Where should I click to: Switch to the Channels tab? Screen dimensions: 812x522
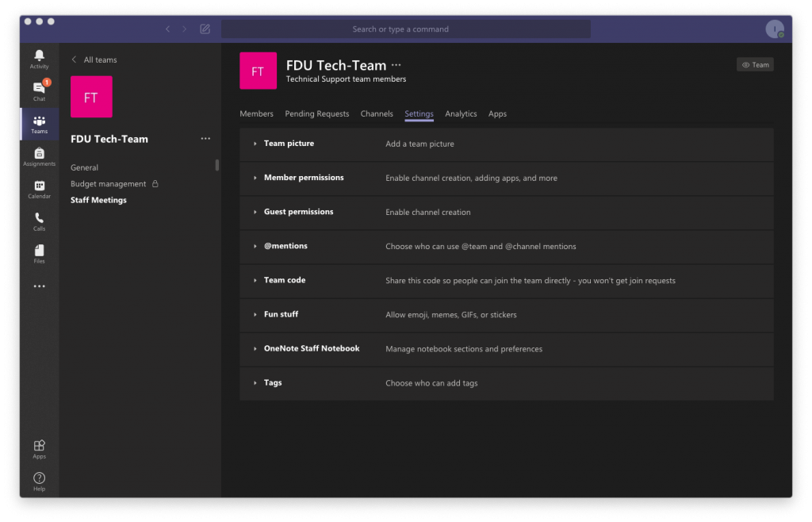377,114
